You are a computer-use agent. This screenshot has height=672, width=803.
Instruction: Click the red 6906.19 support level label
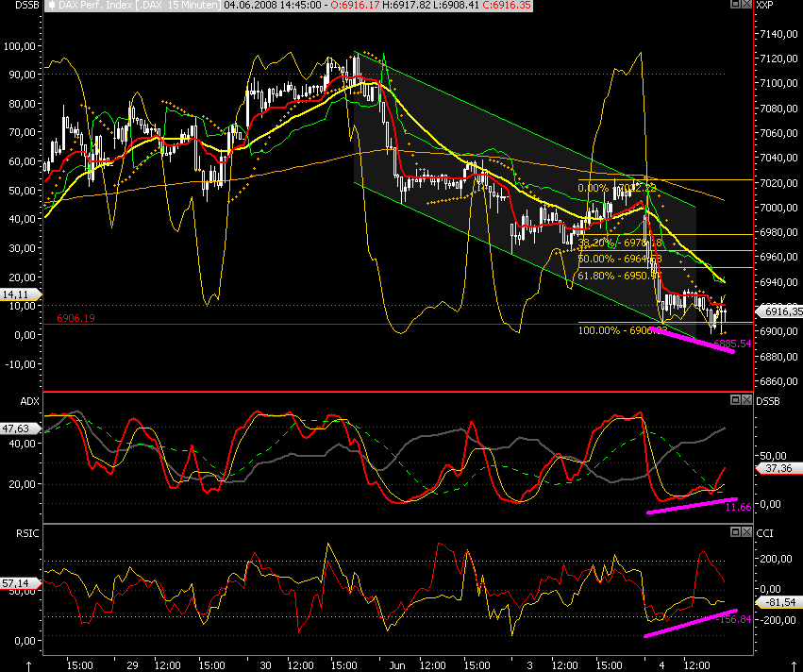coord(75,318)
